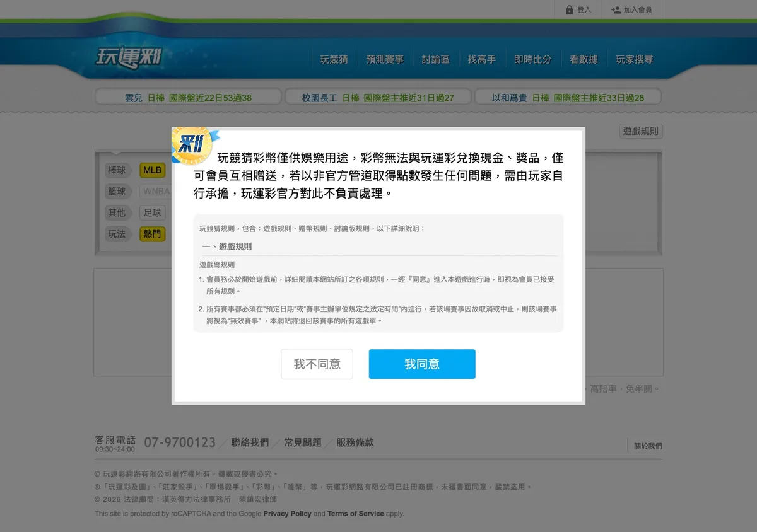
Task: Click the 雲兒 日棒 ticker item
Action: 188,98
